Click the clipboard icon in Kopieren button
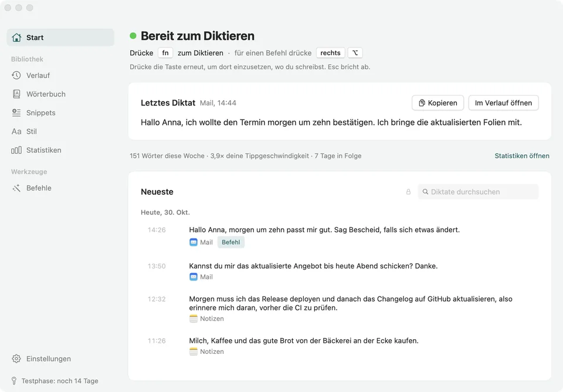 [x=422, y=103]
